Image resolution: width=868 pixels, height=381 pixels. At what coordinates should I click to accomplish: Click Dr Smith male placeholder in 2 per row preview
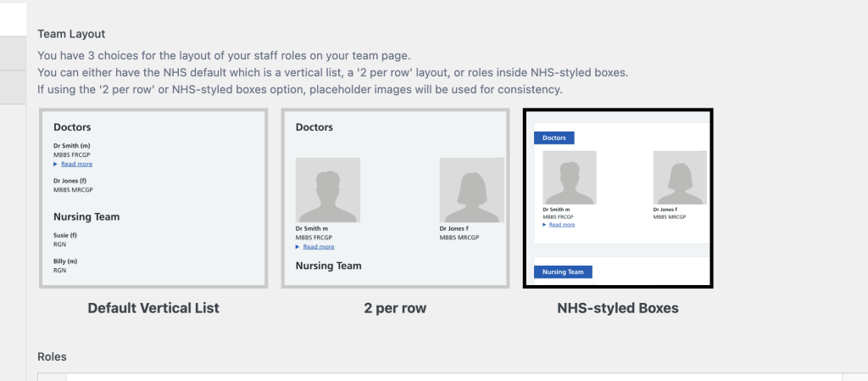click(x=328, y=190)
